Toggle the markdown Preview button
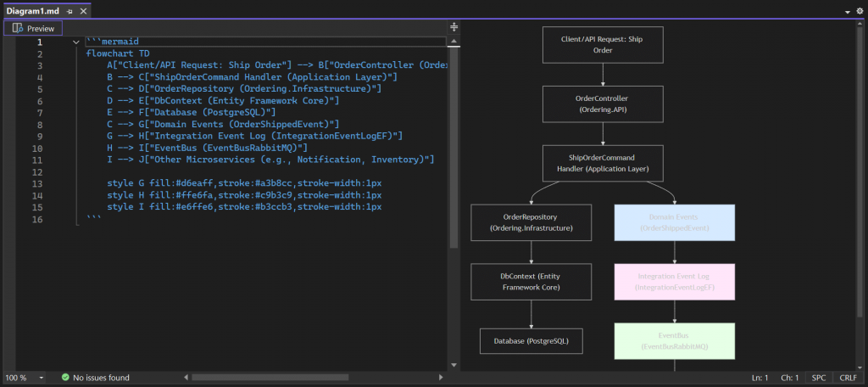 33,28
